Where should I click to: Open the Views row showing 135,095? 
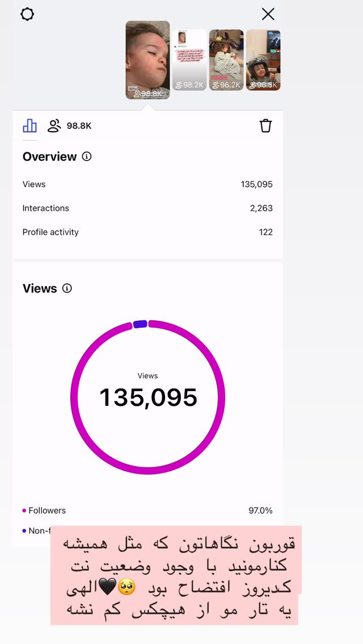pos(147,184)
